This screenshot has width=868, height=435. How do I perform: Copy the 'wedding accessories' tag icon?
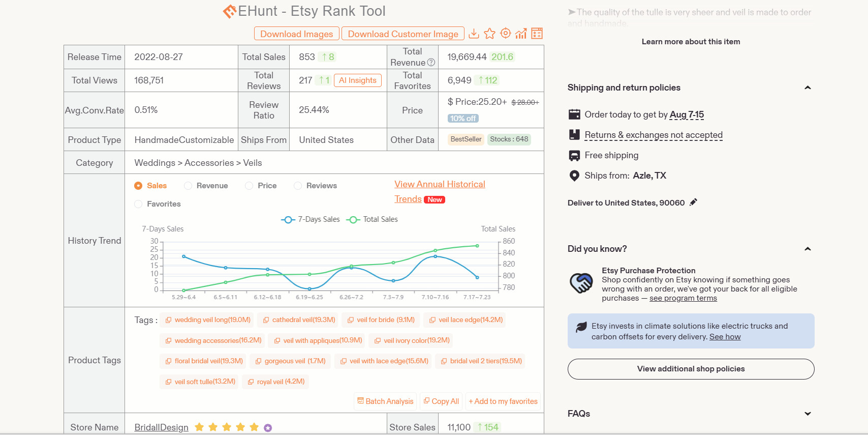168,341
